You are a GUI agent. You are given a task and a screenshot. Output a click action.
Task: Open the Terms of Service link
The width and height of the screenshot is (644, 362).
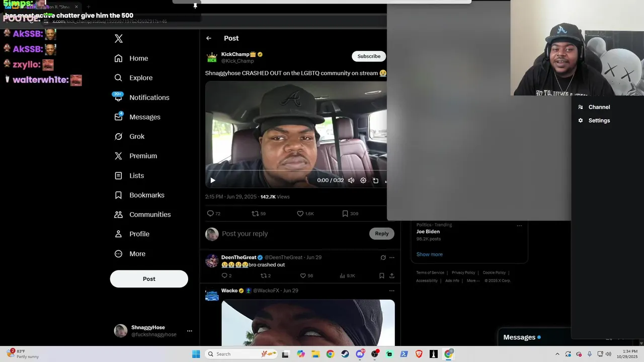[430, 273]
